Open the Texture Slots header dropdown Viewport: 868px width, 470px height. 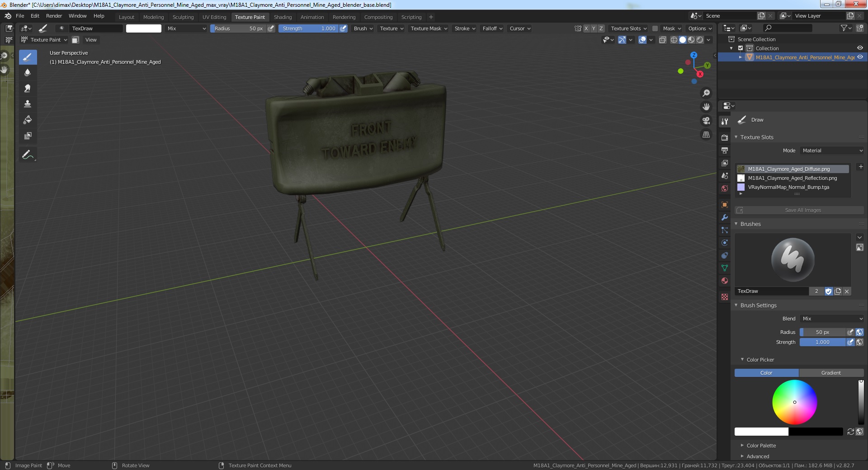(x=628, y=28)
